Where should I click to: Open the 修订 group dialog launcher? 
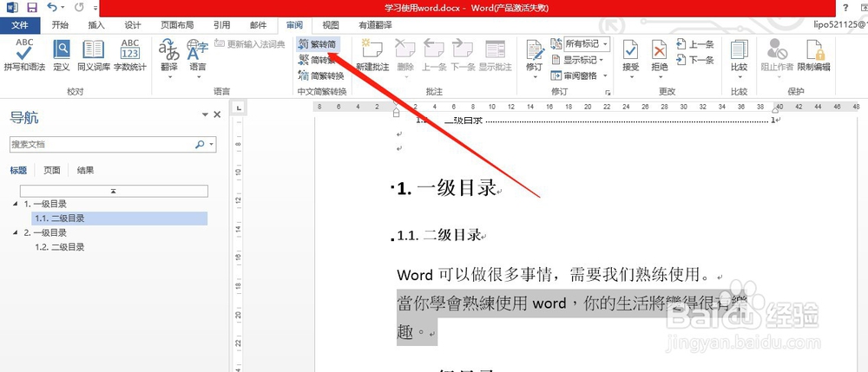(x=608, y=92)
